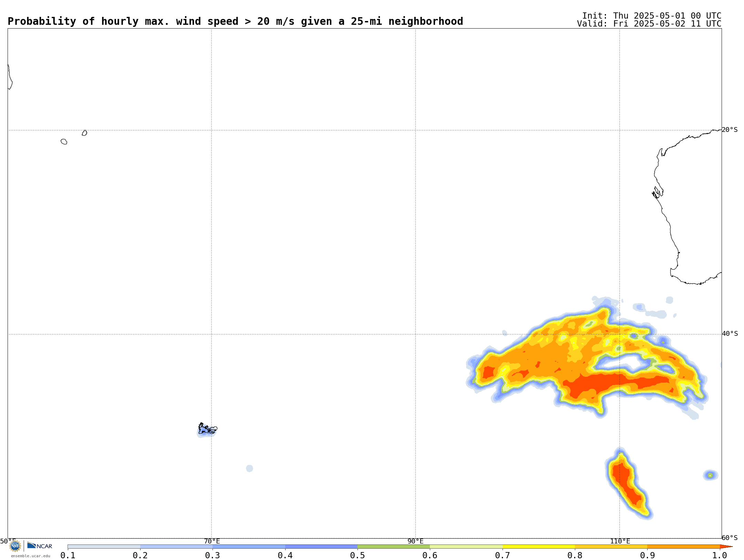Pick the 0.9–1.0 orange colorbar segment
The image size is (744, 560).
[x=684, y=547]
